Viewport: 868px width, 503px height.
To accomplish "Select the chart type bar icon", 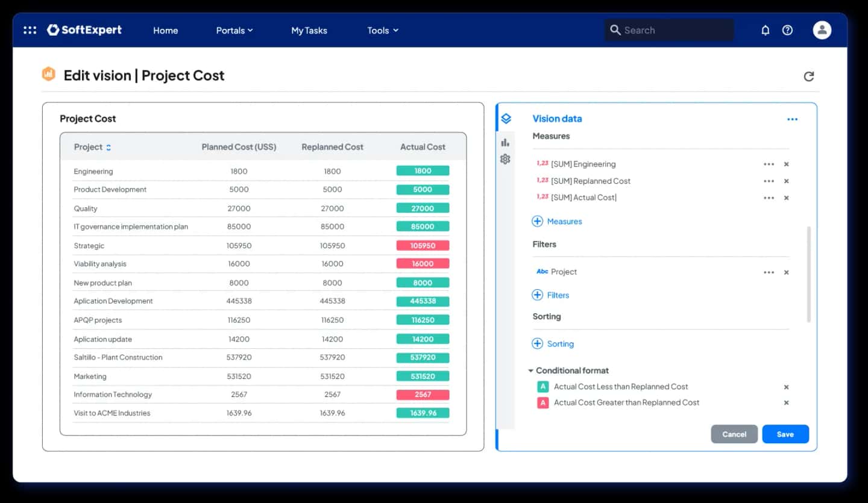I will click(x=505, y=142).
